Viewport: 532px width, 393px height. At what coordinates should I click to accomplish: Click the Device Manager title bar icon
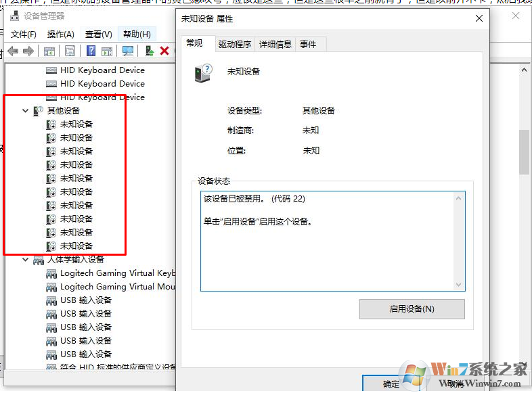(x=14, y=16)
